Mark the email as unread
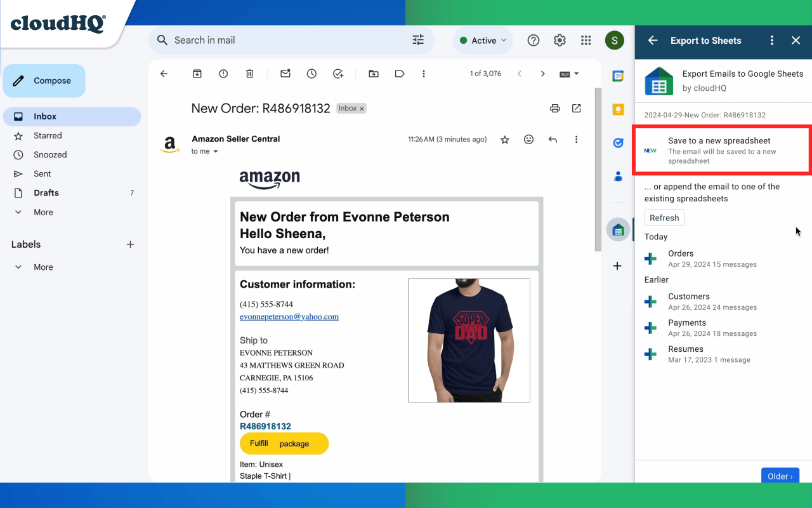Image resolution: width=812 pixels, height=508 pixels. (285, 74)
